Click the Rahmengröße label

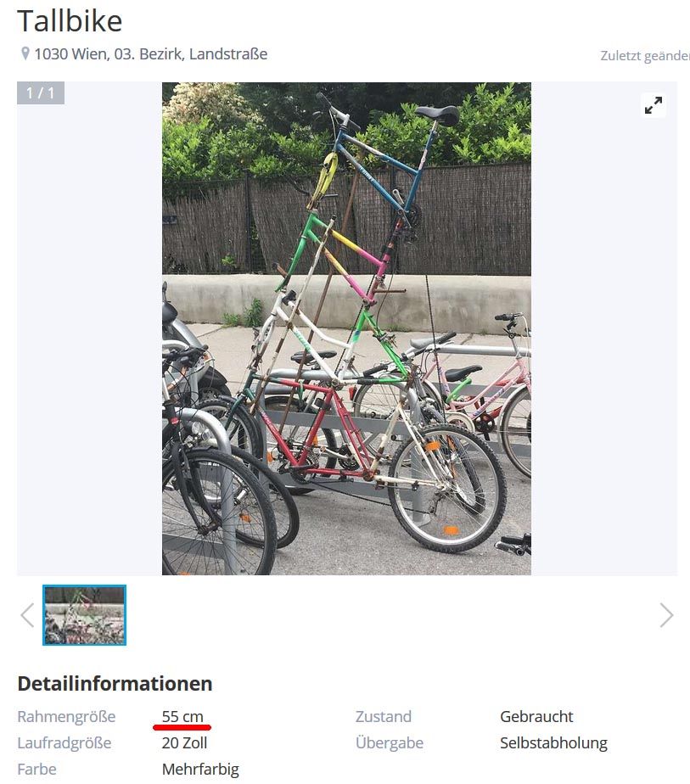pyautogui.click(x=66, y=716)
